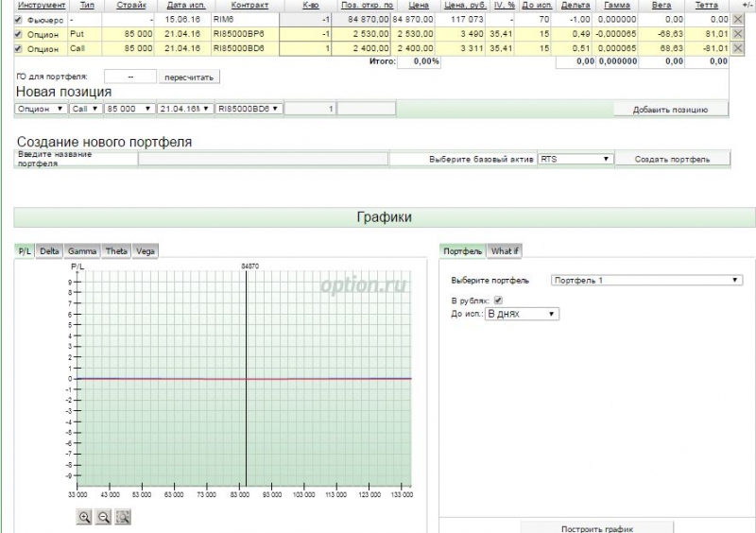Click Добавить позицию button
The height and width of the screenshot is (533, 756).
point(670,110)
